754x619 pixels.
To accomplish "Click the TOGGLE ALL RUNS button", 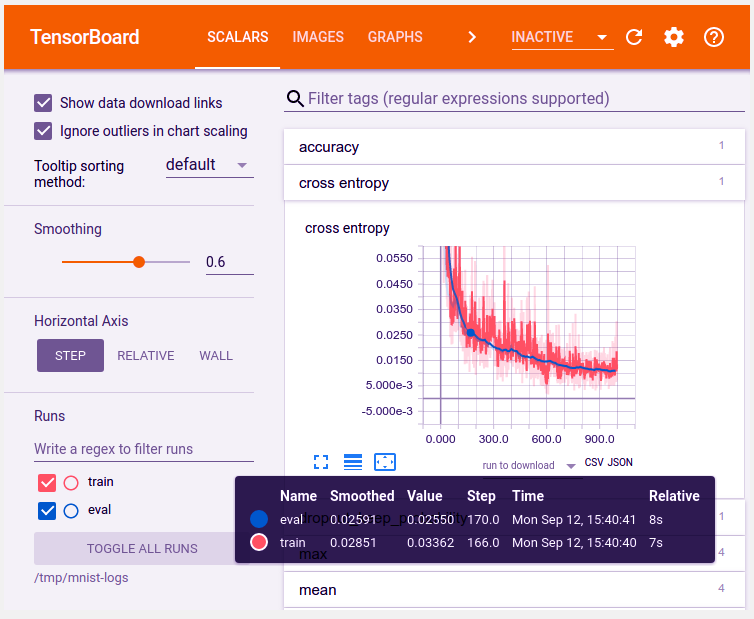I will click(142, 548).
